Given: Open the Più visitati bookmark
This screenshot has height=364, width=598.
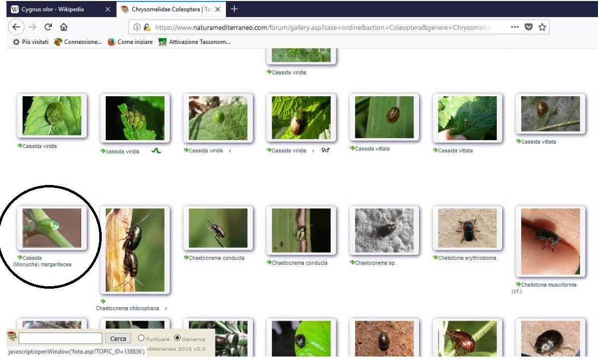Looking at the screenshot, I should 31,42.
